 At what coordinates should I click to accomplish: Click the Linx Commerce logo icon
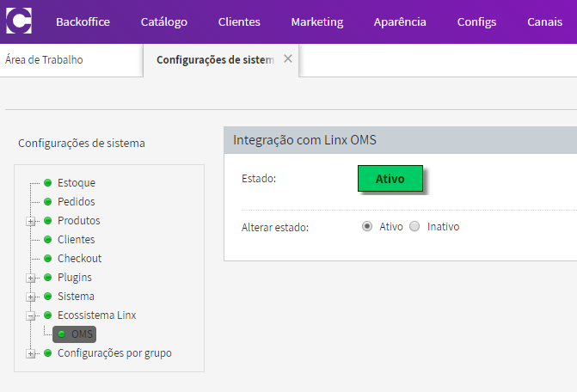[19, 21]
